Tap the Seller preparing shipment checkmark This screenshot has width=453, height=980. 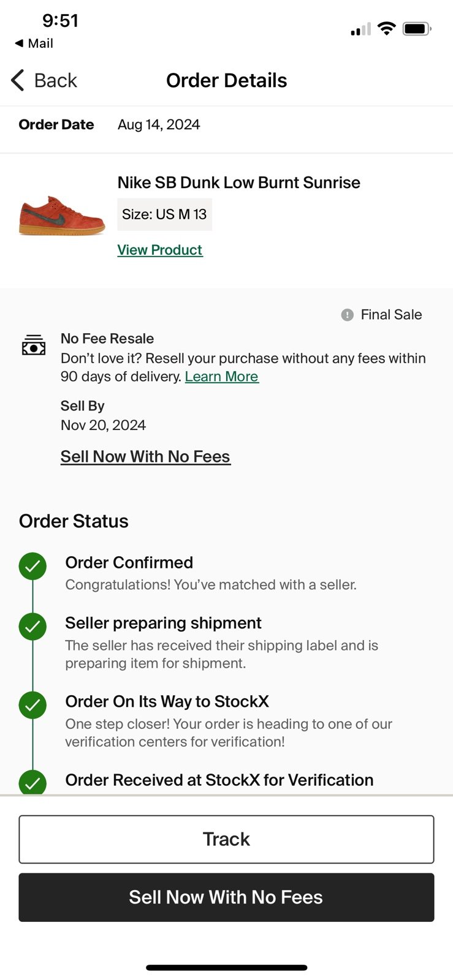[x=32, y=627]
